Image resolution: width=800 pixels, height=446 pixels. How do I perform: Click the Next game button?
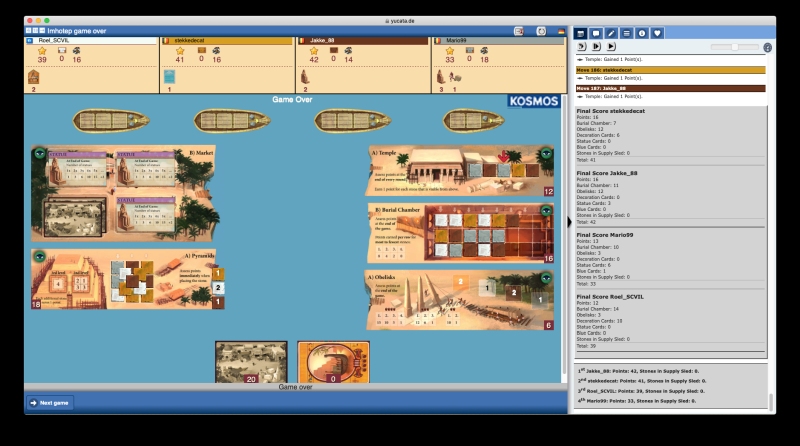[x=49, y=403]
